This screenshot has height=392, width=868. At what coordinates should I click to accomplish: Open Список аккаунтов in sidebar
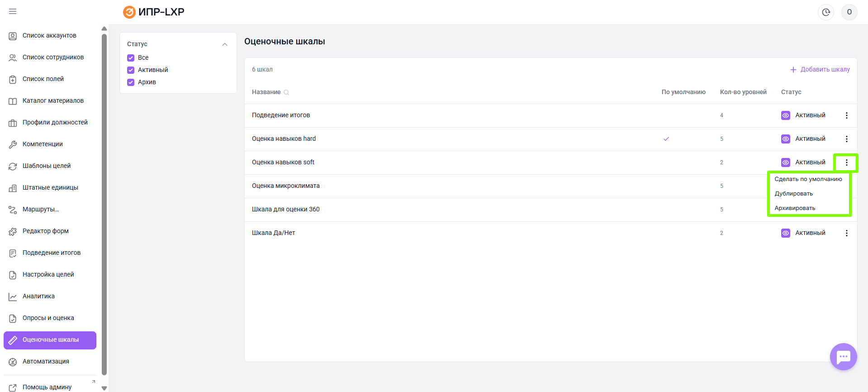pyautogui.click(x=50, y=36)
